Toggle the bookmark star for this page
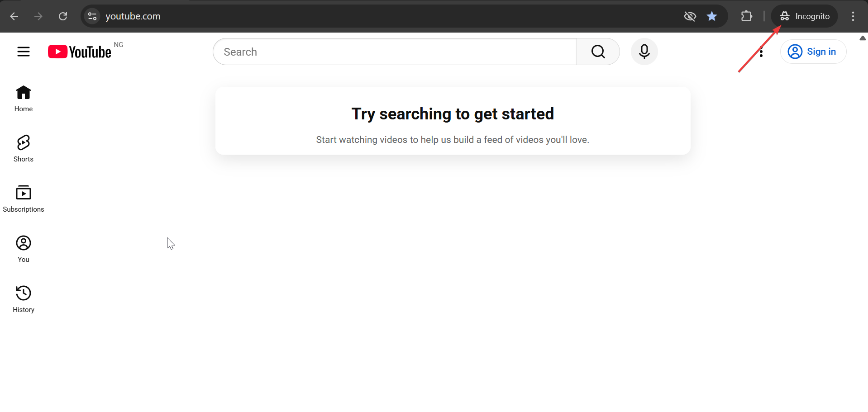 [x=712, y=16]
